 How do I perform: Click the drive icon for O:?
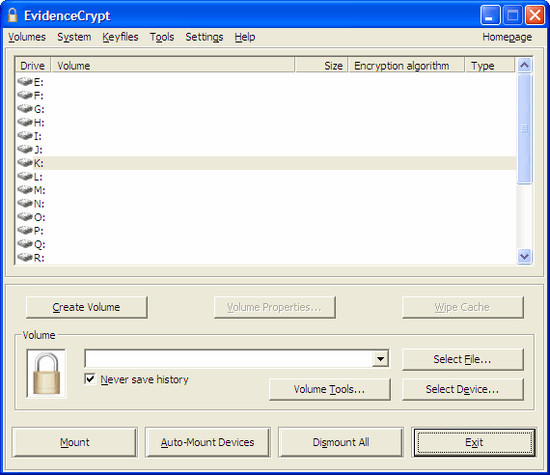click(x=25, y=217)
